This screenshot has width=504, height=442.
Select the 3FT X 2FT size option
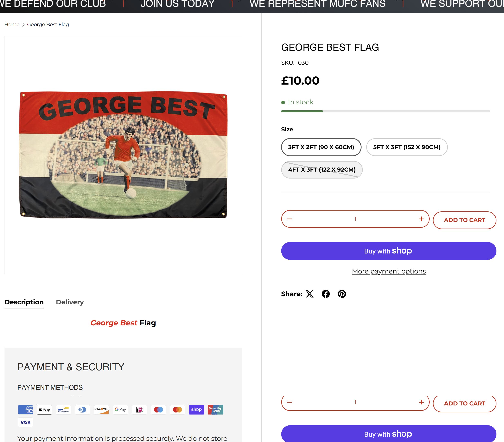[321, 147]
